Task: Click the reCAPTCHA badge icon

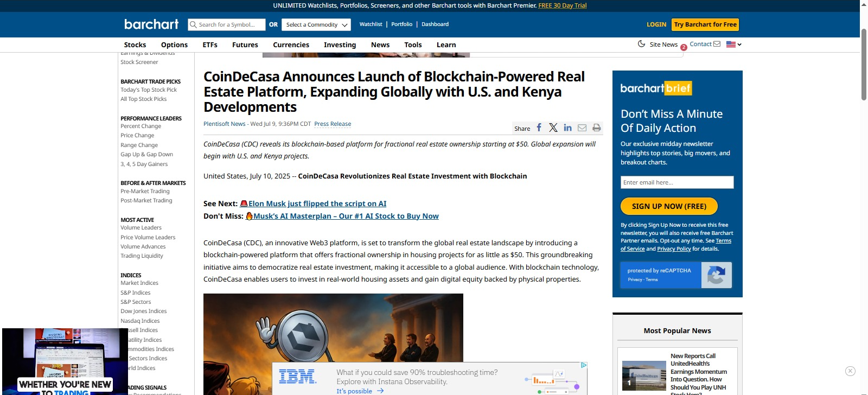Action: 716,275
